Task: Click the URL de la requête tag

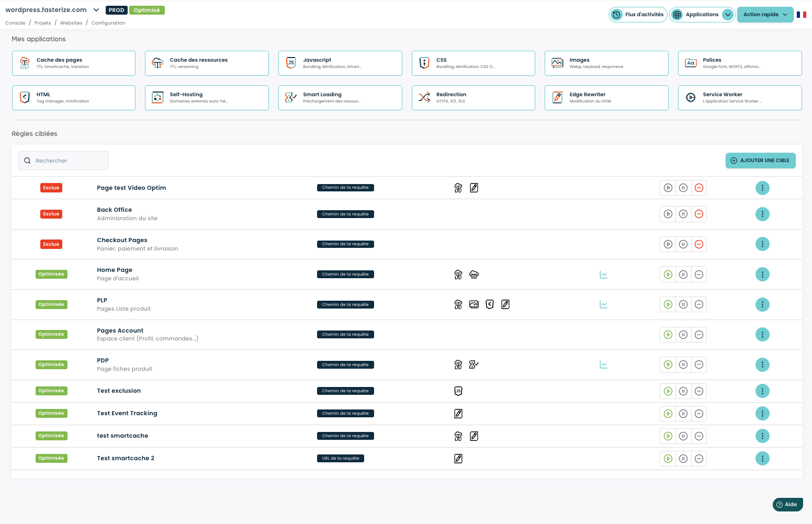Action: click(x=341, y=459)
